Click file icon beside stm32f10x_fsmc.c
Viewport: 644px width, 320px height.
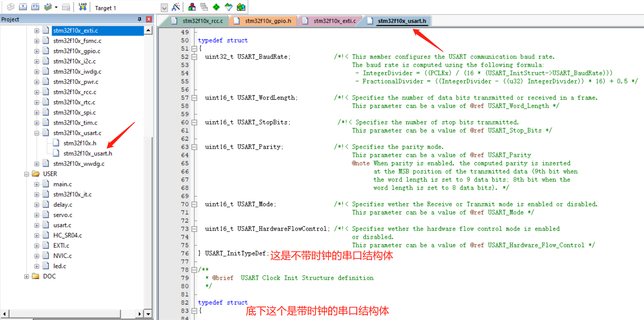pyautogui.click(x=46, y=41)
